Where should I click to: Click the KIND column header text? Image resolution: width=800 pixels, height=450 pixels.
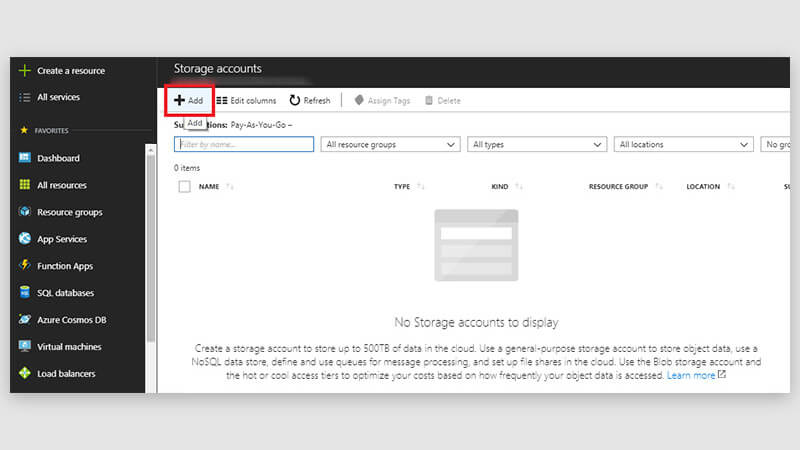499,187
